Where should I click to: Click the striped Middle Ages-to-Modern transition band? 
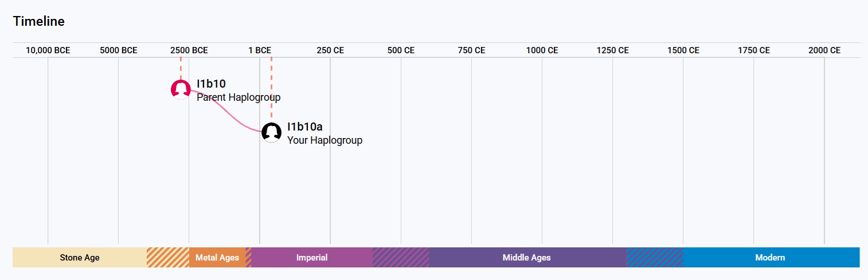[x=655, y=258]
